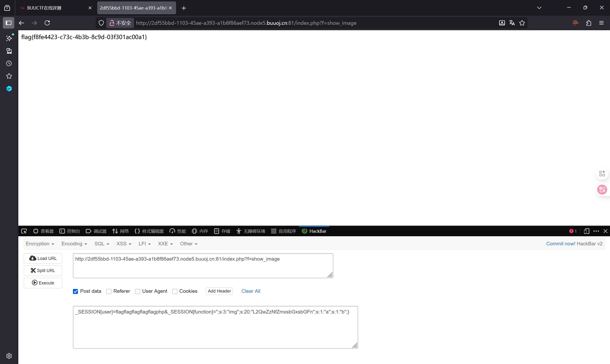Open the sidebar history clock icon
610x364 pixels.
pos(9,64)
